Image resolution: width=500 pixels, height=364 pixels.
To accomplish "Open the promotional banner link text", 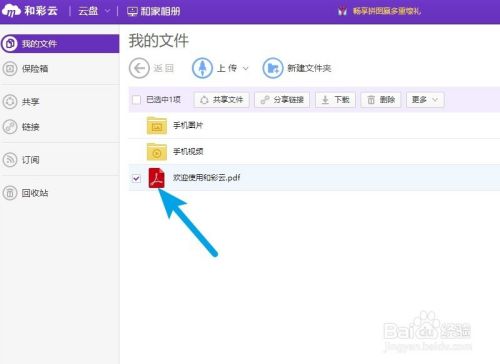I will [x=387, y=11].
